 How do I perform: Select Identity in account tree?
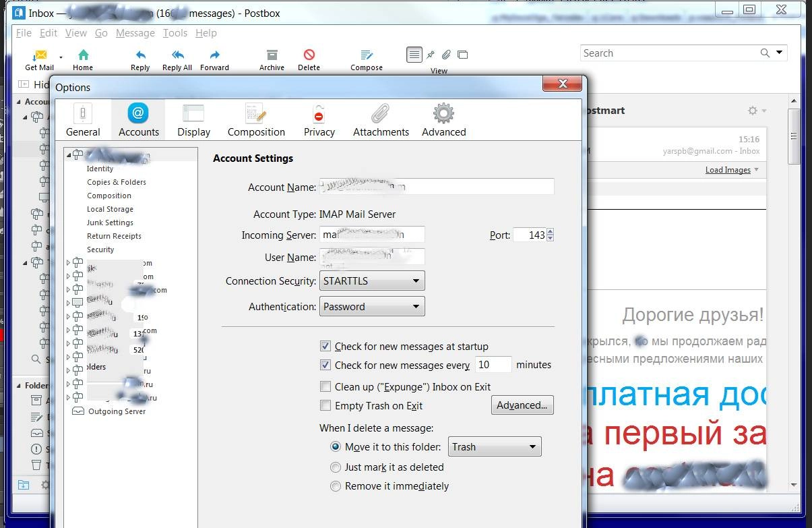tap(100, 169)
